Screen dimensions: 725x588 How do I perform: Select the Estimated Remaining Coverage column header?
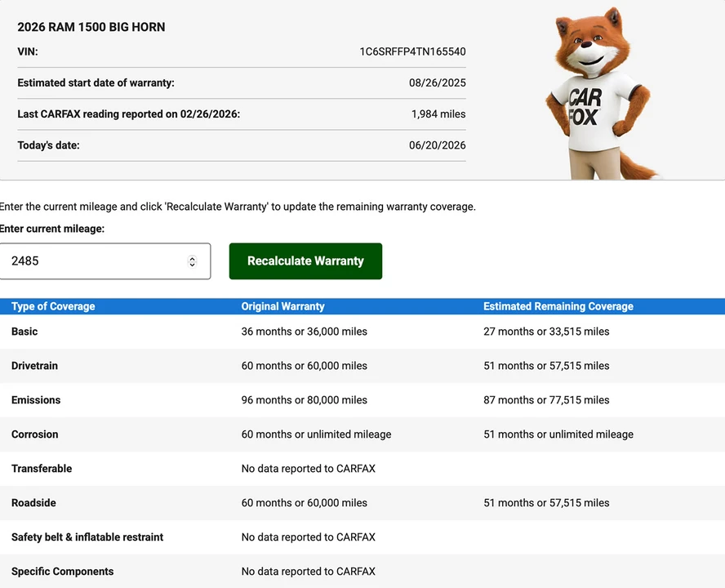tap(558, 306)
